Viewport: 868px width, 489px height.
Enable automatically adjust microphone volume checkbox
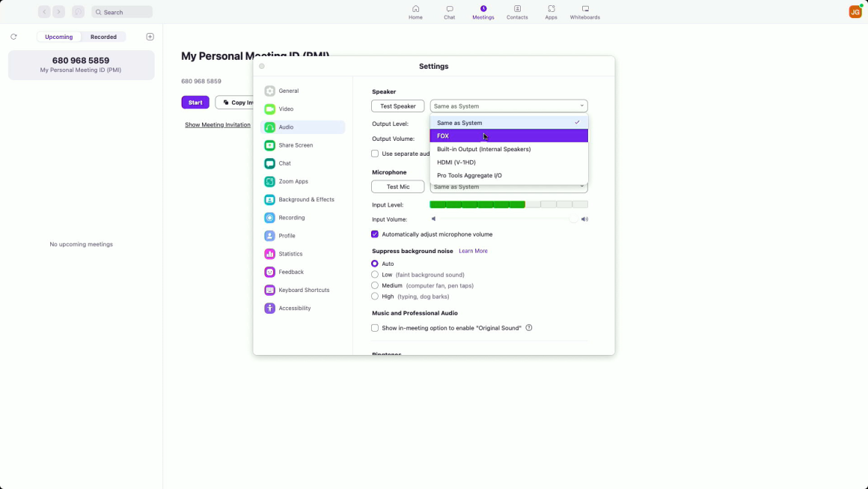click(376, 234)
